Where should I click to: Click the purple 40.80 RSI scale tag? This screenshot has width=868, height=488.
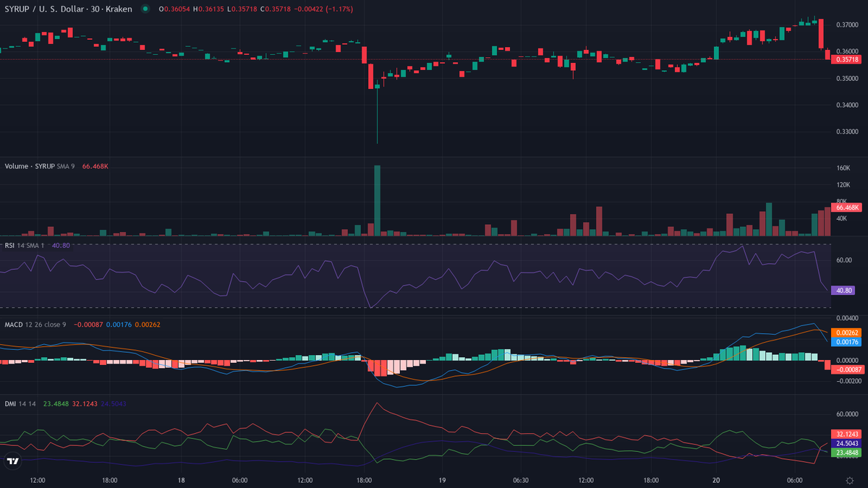pyautogui.click(x=844, y=290)
